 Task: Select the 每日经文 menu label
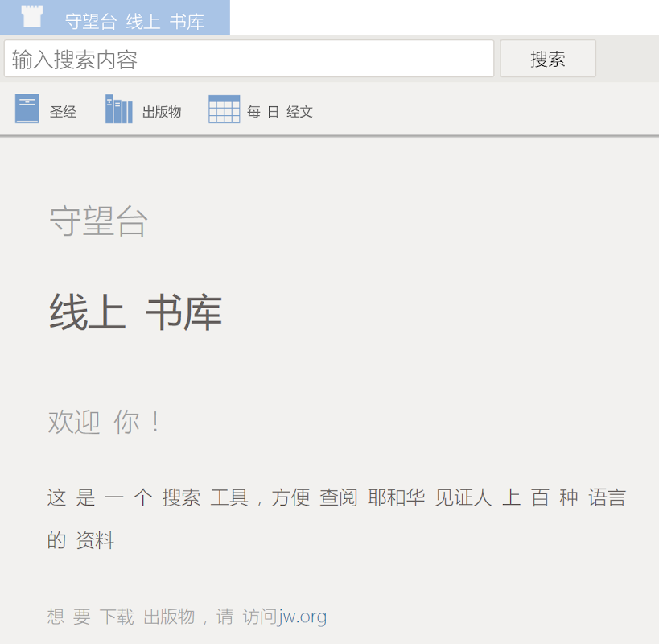(279, 112)
